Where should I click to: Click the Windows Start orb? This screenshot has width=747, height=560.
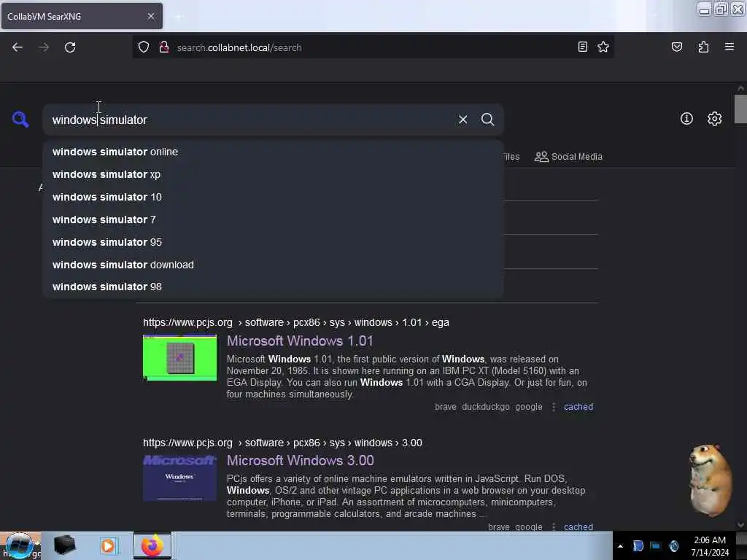19,545
